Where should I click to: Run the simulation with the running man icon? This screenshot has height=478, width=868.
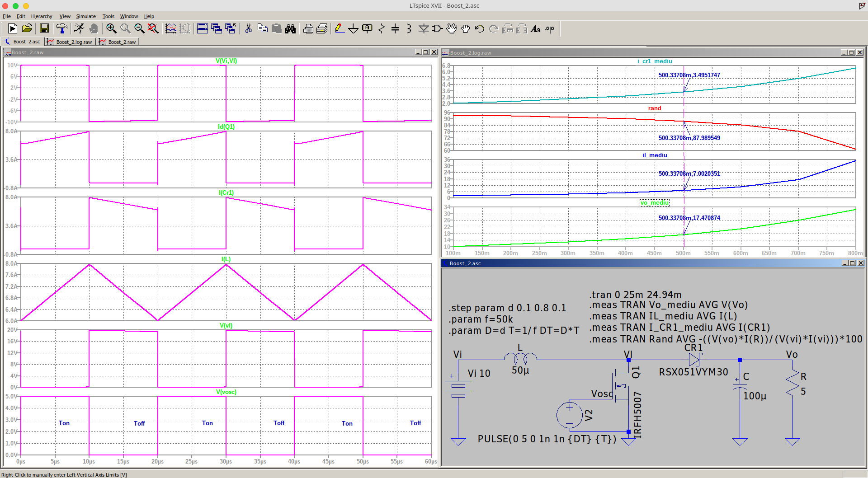pyautogui.click(x=79, y=29)
